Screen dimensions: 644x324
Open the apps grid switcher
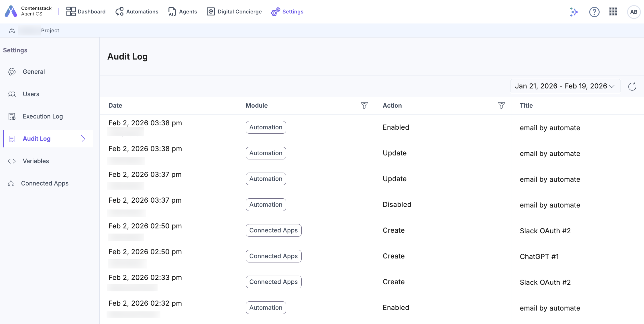click(x=613, y=12)
